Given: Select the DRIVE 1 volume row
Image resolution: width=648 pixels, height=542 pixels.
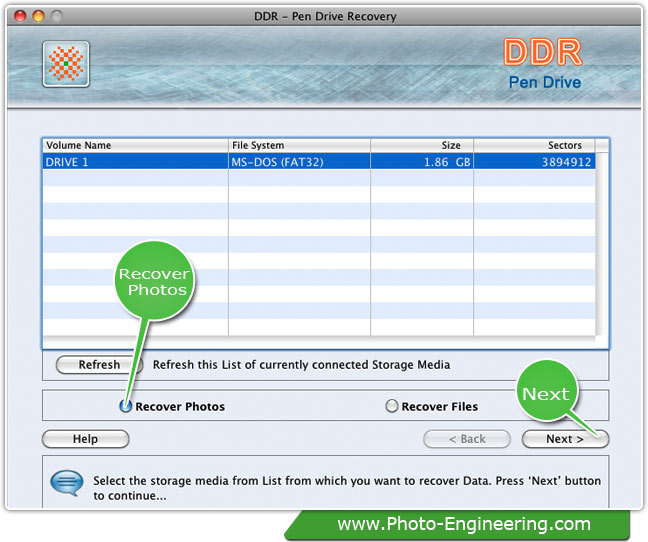Looking at the screenshot, I should [x=319, y=162].
